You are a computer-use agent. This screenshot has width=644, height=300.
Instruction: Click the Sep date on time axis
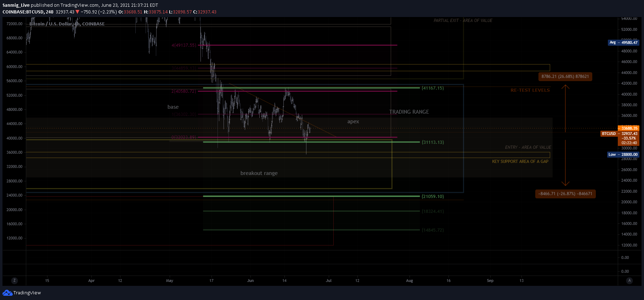point(490,281)
